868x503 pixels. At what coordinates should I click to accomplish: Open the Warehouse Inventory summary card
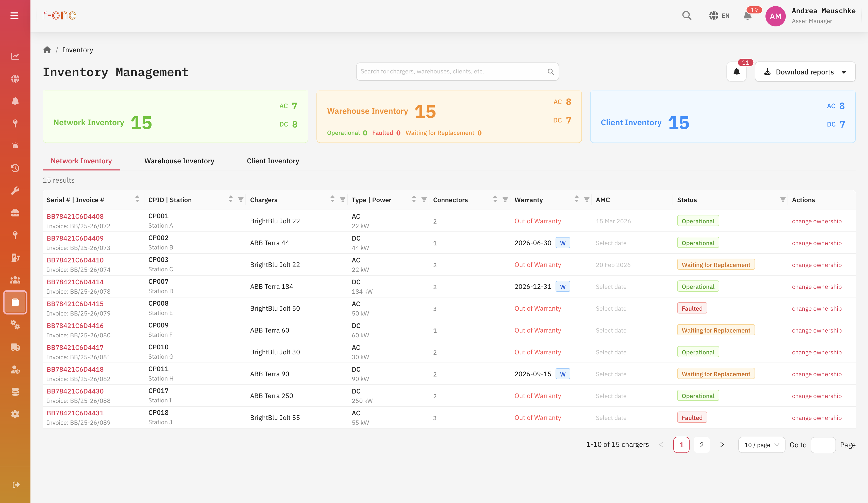(x=449, y=117)
